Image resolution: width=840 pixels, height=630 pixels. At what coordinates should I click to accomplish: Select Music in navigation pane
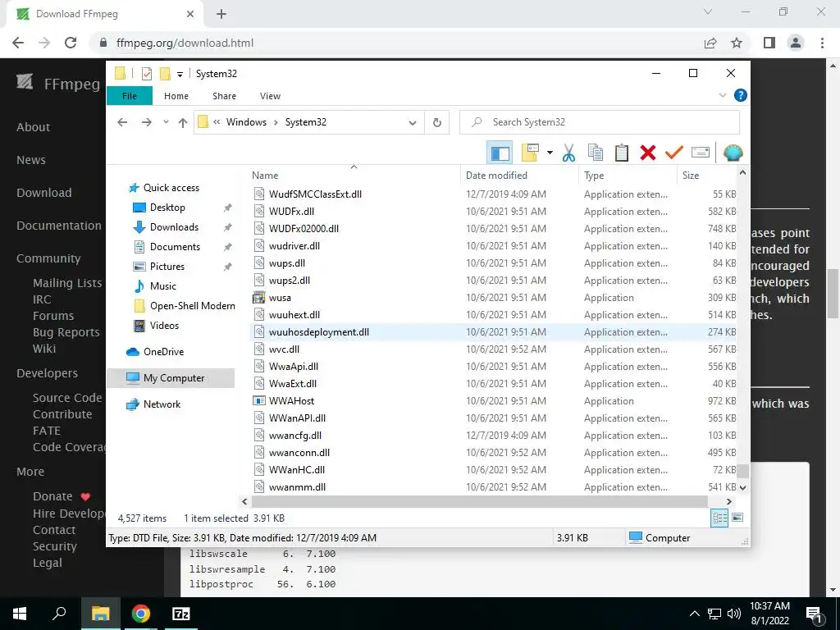(163, 286)
